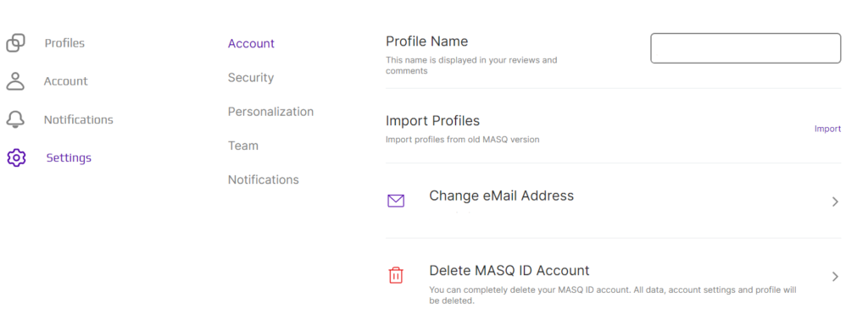Go to Notifications in the left sidebar

click(79, 120)
